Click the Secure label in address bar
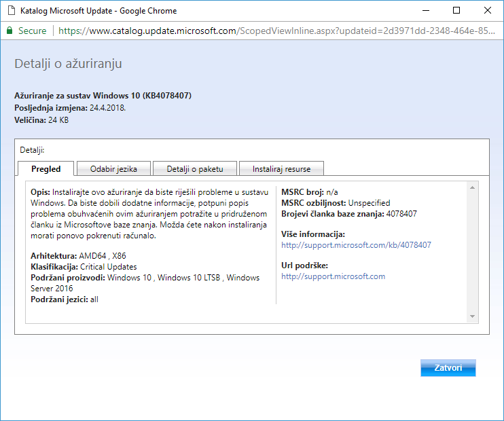Image resolution: width=504 pixels, height=421 pixels. click(x=32, y=31)
